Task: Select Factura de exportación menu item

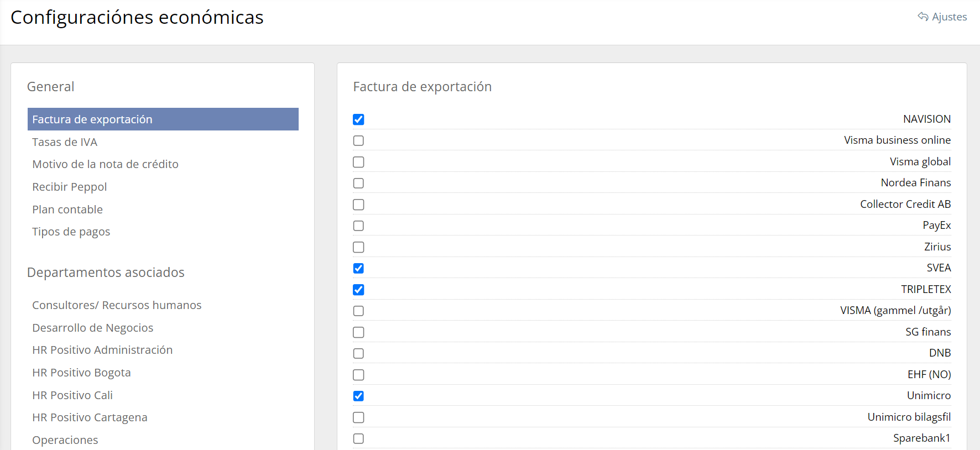Action: click(92, 119)
